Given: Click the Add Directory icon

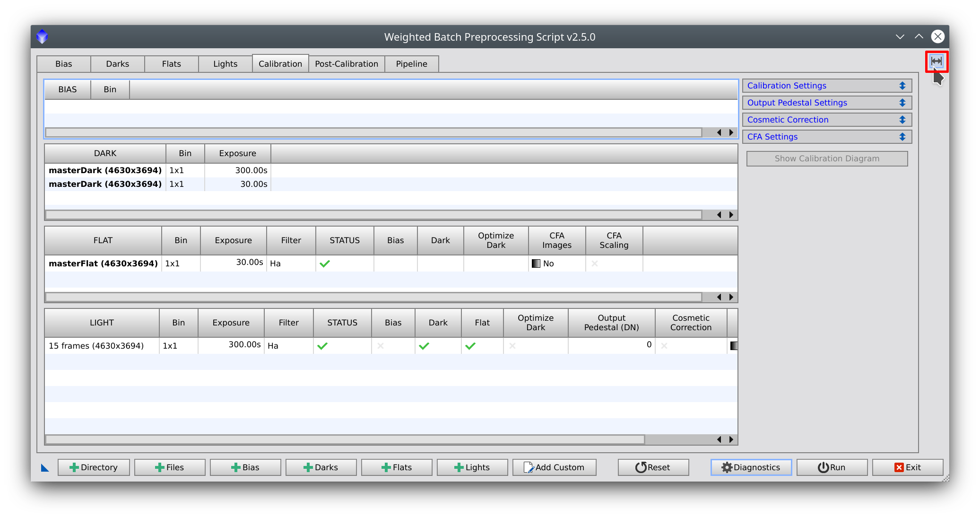Looking at the screenshot, I should coord(94,468).
